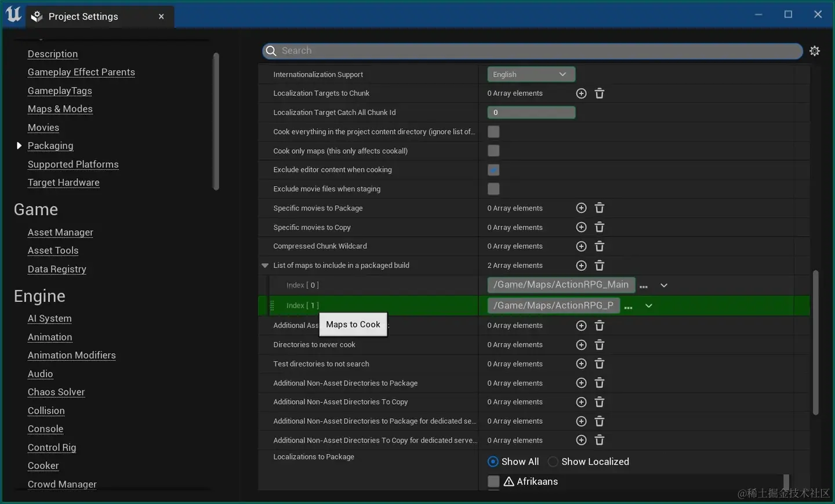This screenshot has height=504, width=835.
Task: Open the Description settings page
Action: pyautogui.click(x=53, y=54)
